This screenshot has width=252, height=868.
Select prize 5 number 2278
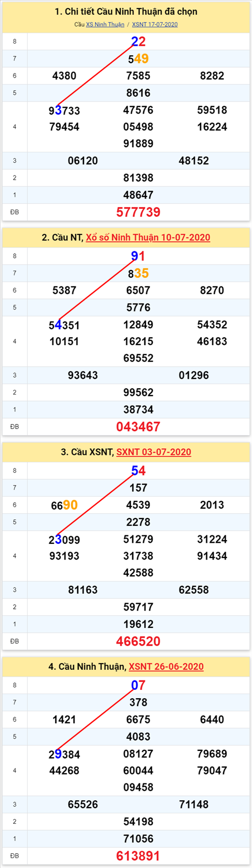(x=138, y=522)
